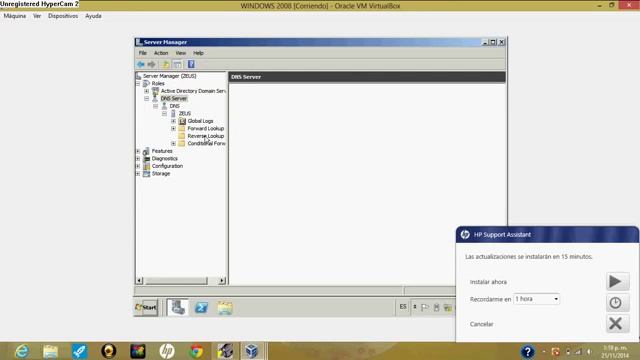Collapse the Roles node

(x=138, y=84)
